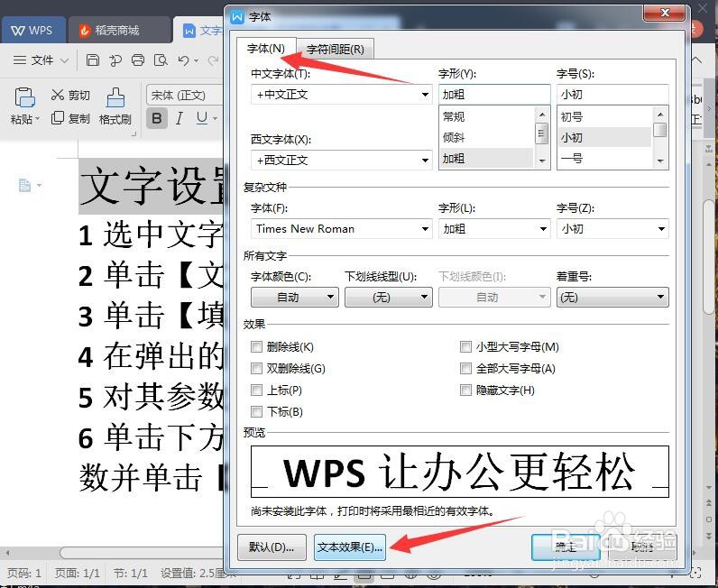Click the 确定 button
The image size is (718, 588).
point(566,547)
